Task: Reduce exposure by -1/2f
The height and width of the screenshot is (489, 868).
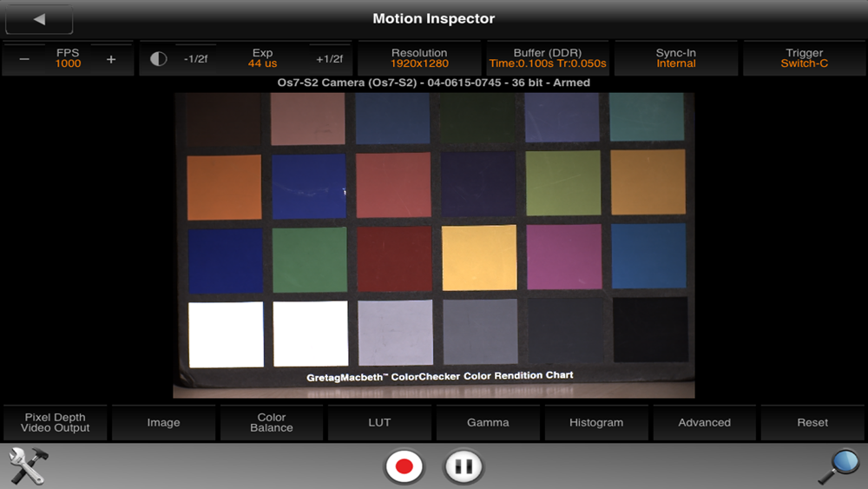Action: tap(195, 59)
